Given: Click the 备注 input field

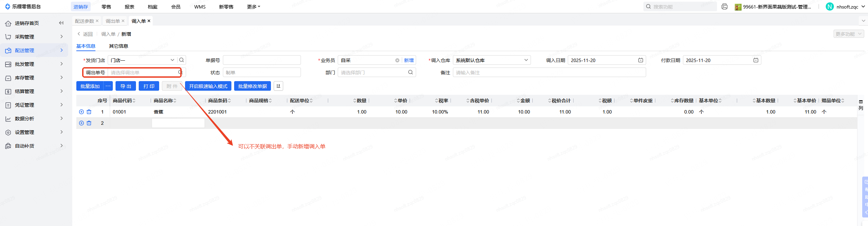Looking at the screenshot, I should tap(549, 73).
